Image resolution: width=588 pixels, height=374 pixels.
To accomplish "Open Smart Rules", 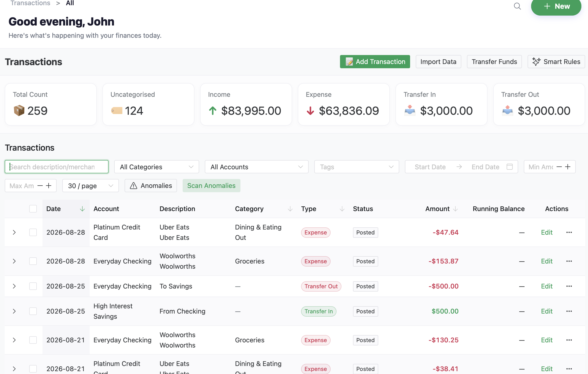I will (556, 62).
